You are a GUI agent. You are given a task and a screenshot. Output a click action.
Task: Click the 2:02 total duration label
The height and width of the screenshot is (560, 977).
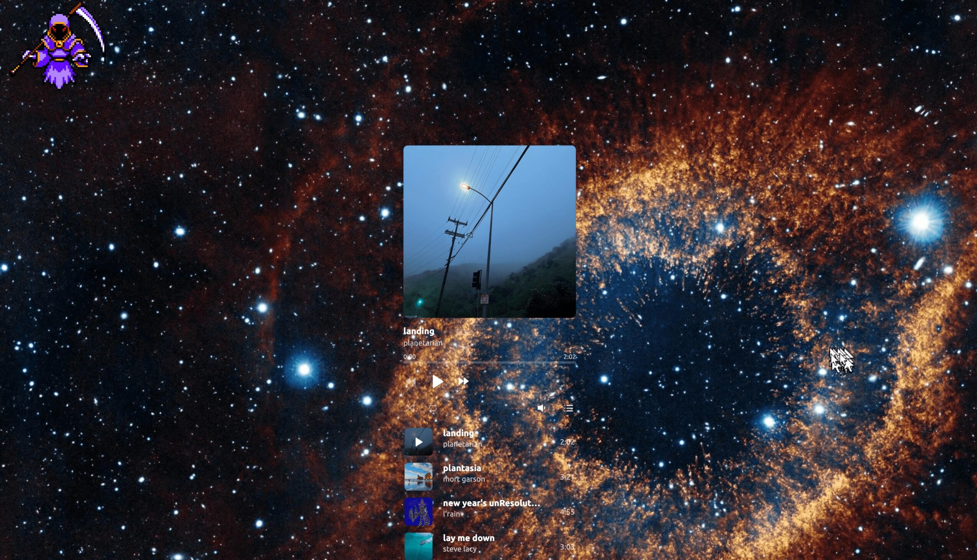569,357
